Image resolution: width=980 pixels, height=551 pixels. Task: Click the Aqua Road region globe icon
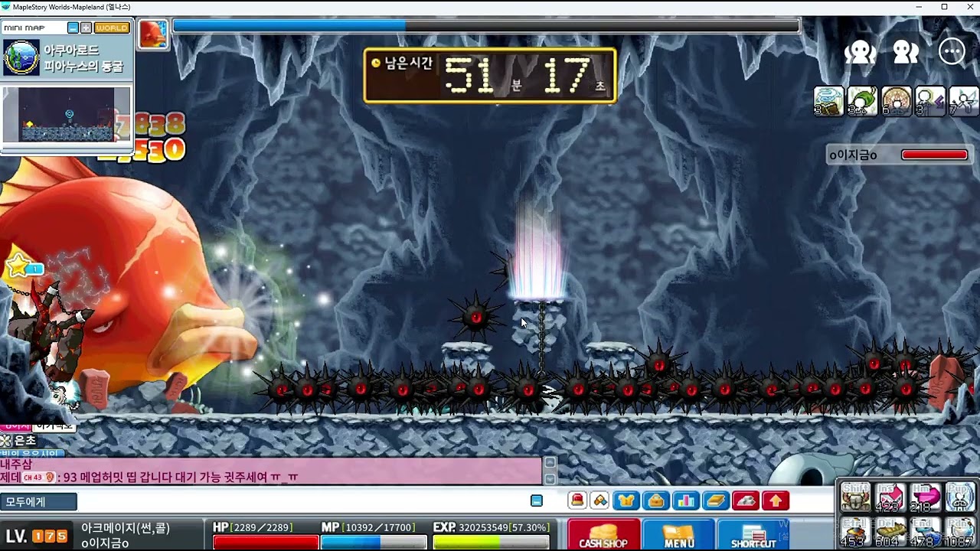pyautogui.click(x=21, y=57)
